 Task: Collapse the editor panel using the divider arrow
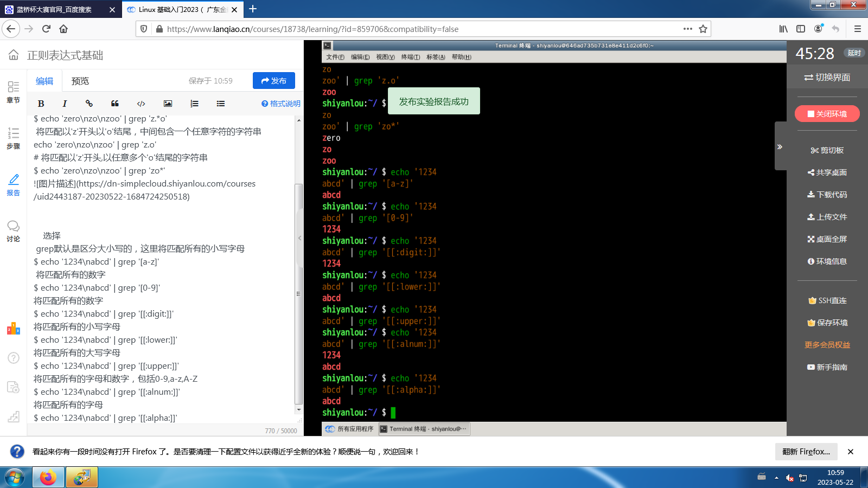[299, 238]
